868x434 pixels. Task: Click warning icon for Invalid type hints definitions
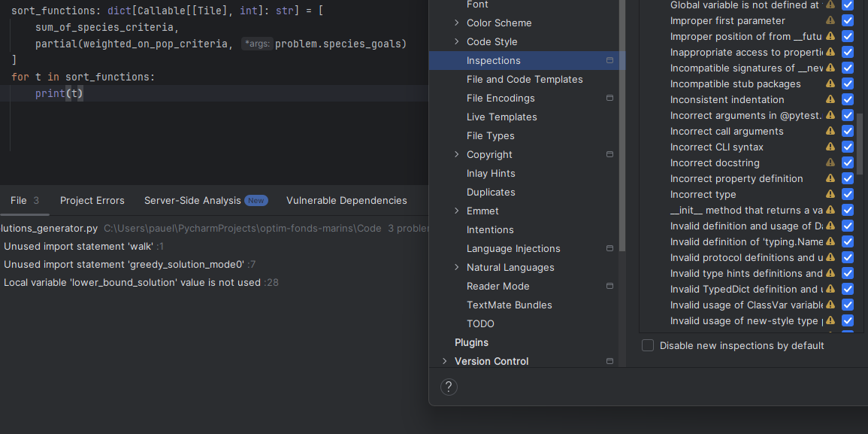[x=830, y=273]
